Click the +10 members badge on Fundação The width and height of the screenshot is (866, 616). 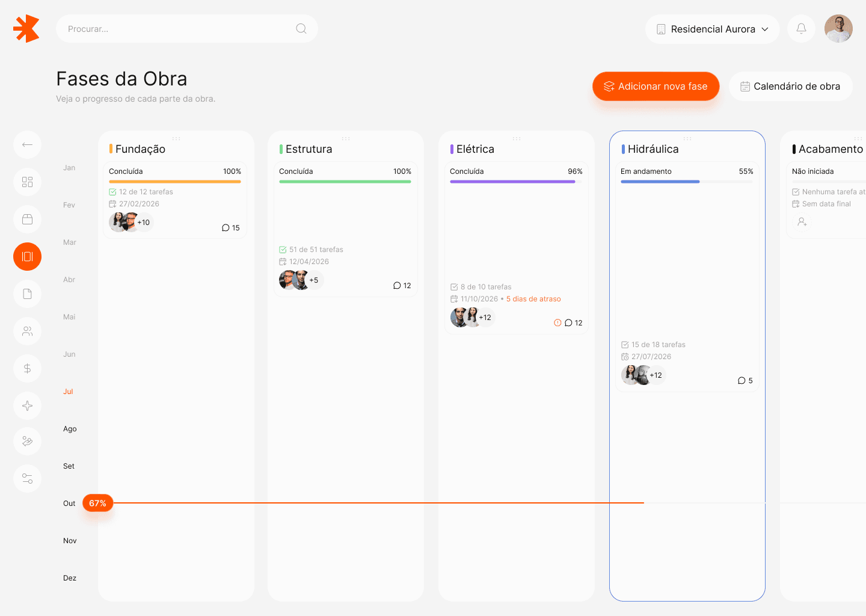[144, 223]
